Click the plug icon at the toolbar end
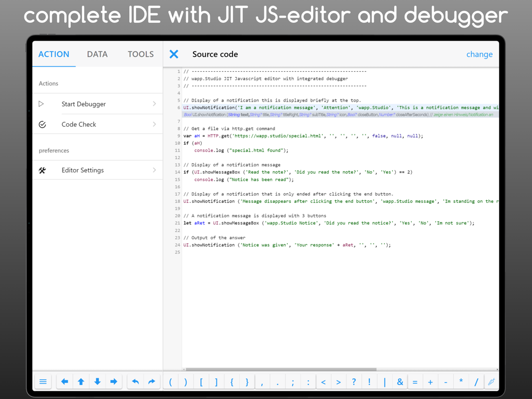 (491, 381)
